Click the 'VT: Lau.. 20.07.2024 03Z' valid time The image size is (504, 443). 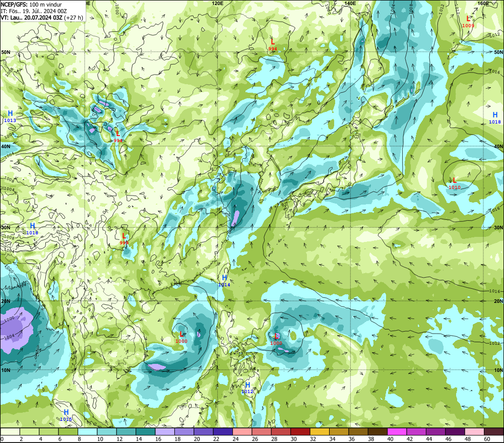click(31, 18)
